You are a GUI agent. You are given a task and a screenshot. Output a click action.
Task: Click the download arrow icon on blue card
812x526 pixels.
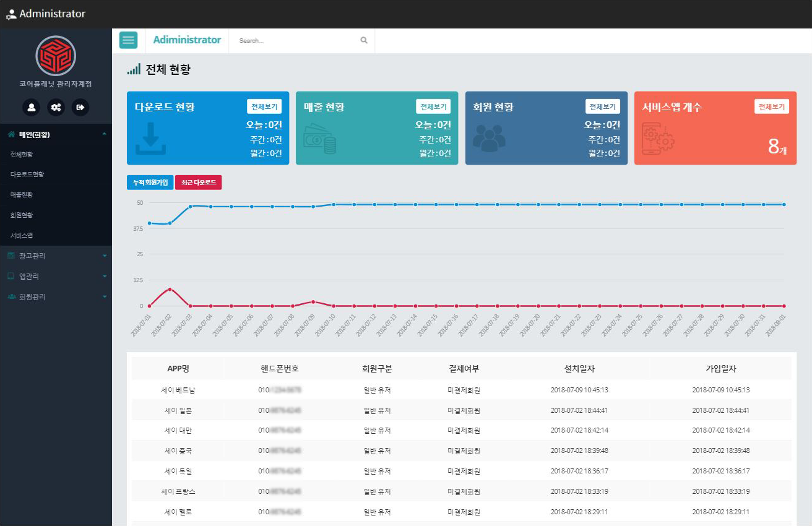pos(150,139)
